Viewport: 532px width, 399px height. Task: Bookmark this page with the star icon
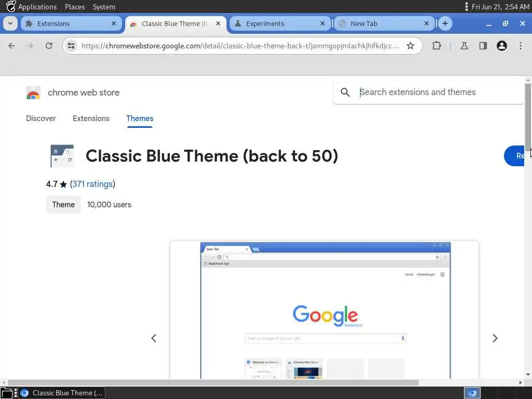[x=410, y=46]
